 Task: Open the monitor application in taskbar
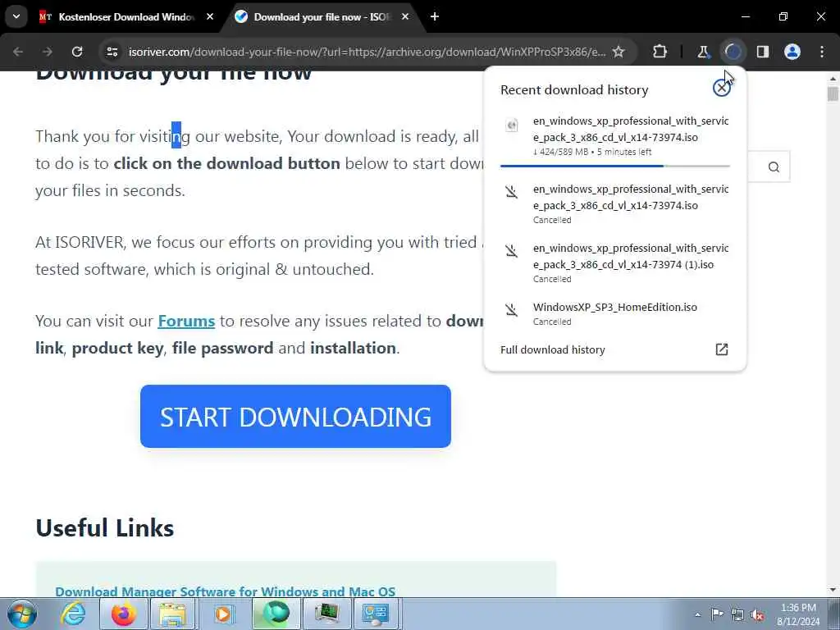pyautogui.click(x=326, y=614)
